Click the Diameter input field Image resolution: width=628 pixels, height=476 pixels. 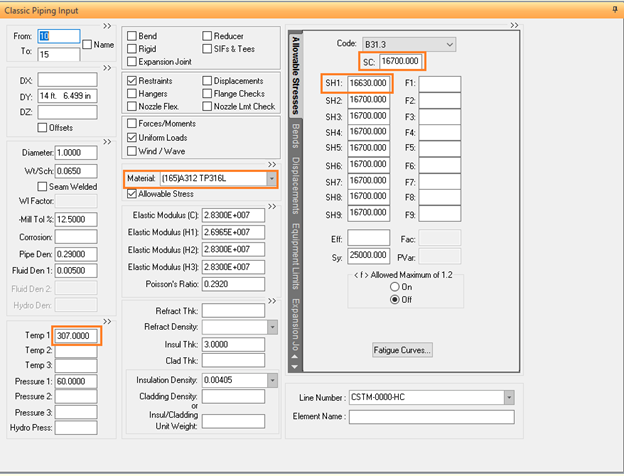[76, 153]
